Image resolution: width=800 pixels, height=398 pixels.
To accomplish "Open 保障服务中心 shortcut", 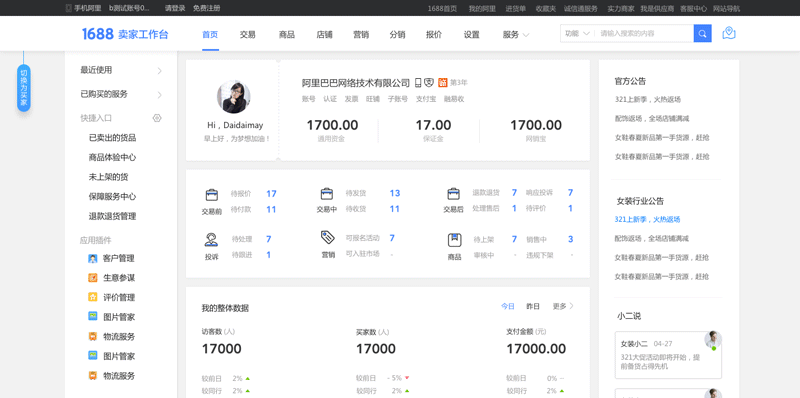I will tap(112, 196).
